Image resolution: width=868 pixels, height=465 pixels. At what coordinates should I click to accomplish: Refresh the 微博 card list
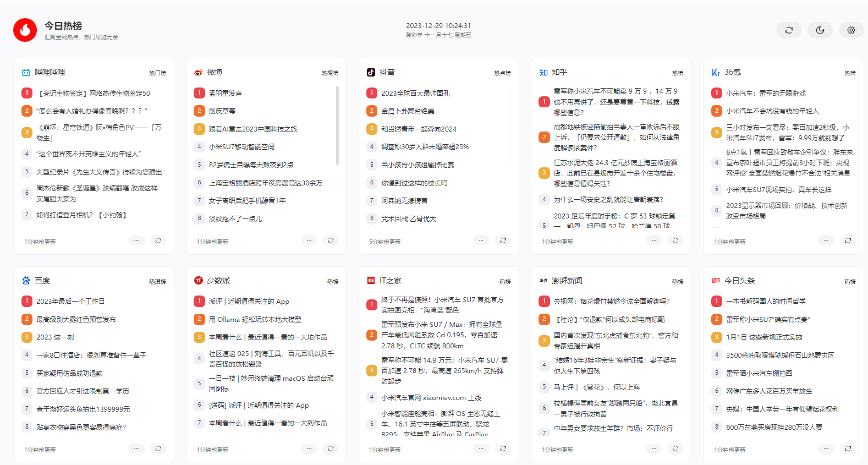tap(331, 240)
